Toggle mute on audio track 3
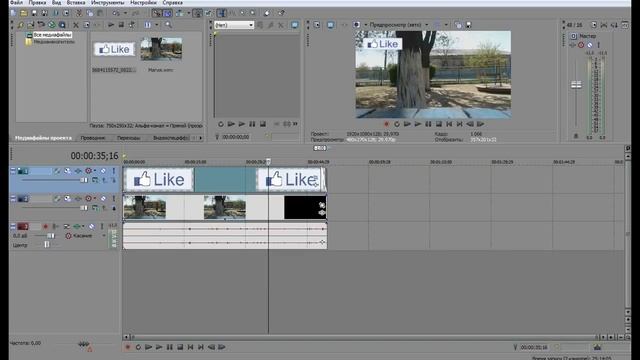Image resolution: width=640 pixels, height=360 pixels. [92, 226]
